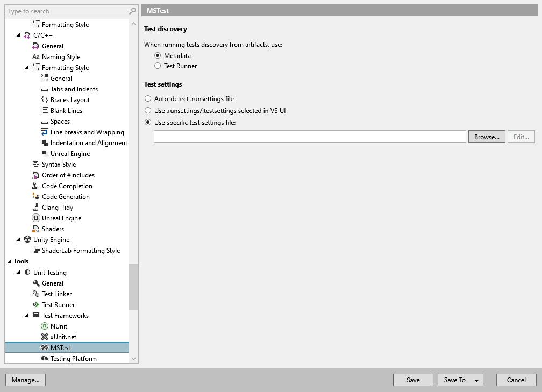The width and height of the screenshot is (542, 392).
Task: Collapse the Test Frameworks tree node
Action: point(27,315)
